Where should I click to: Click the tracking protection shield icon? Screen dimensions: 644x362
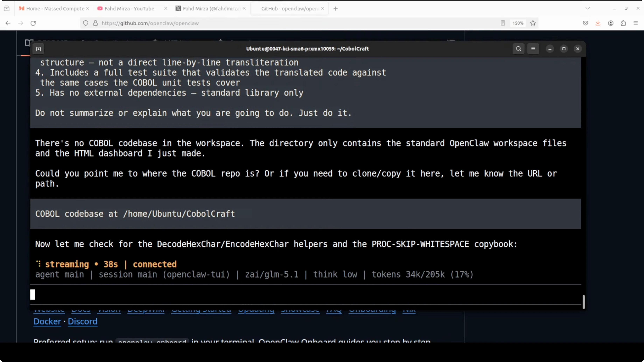click(x=86, y=23)
